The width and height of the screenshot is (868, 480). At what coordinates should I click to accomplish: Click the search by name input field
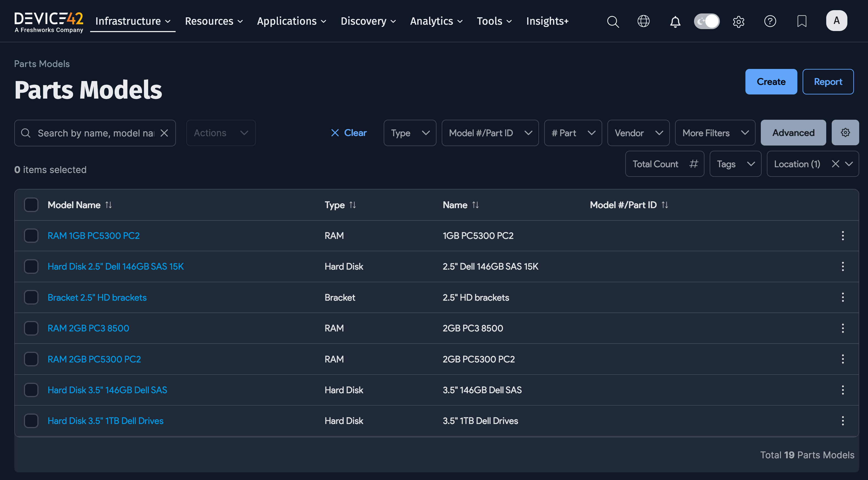(95, 133)
